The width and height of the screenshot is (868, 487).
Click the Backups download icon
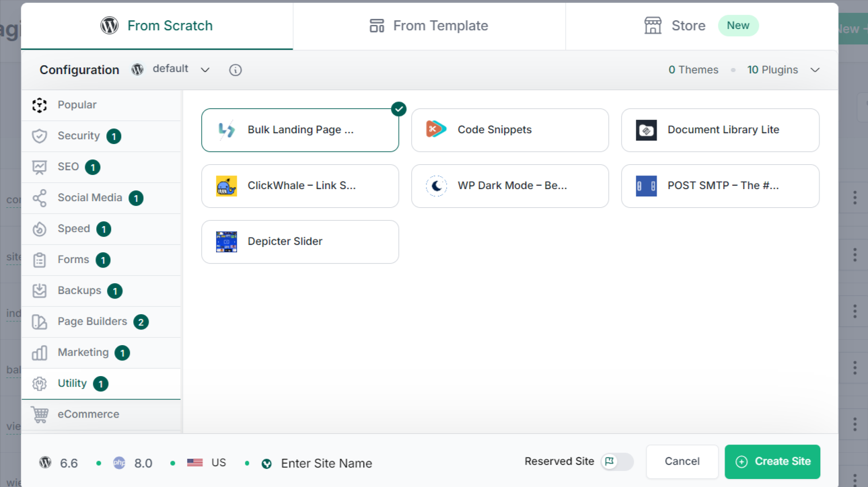tap(40, 291)
